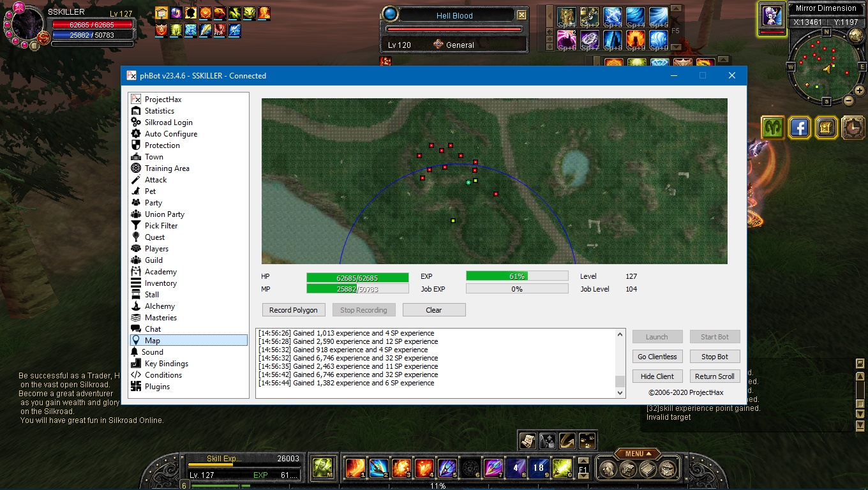Click the green ram horns icon

(x=773, y=128)
